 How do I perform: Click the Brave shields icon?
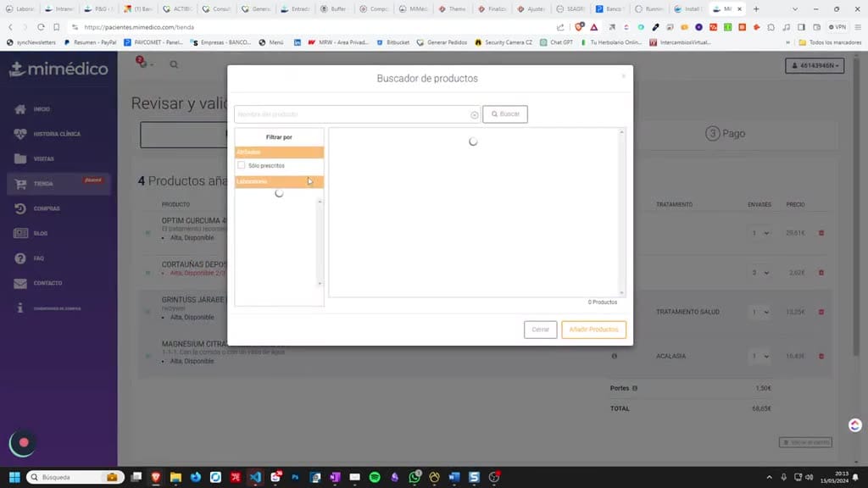point(579,26)
